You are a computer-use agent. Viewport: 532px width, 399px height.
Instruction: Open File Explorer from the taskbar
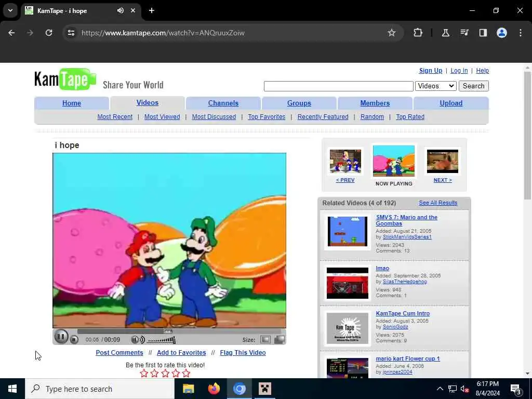188,389
